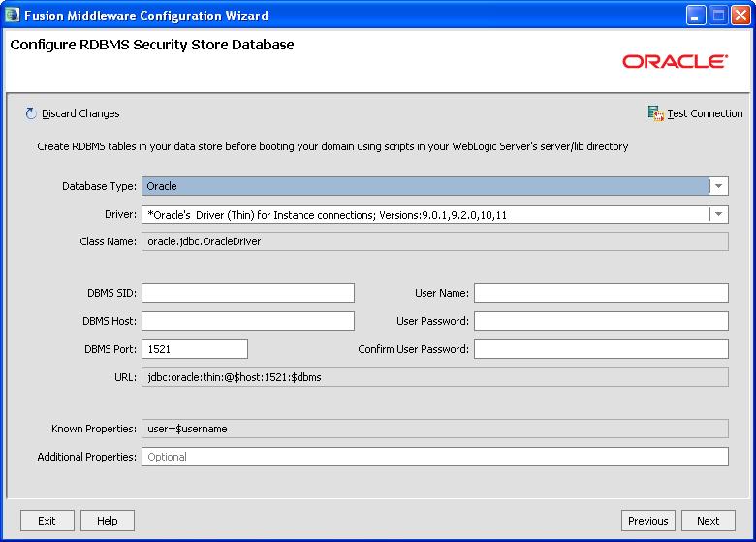Viewport: 756px width, 542px height.
Task: Click the 'Confirm User Password:' label
Action: tap(413, 349)
